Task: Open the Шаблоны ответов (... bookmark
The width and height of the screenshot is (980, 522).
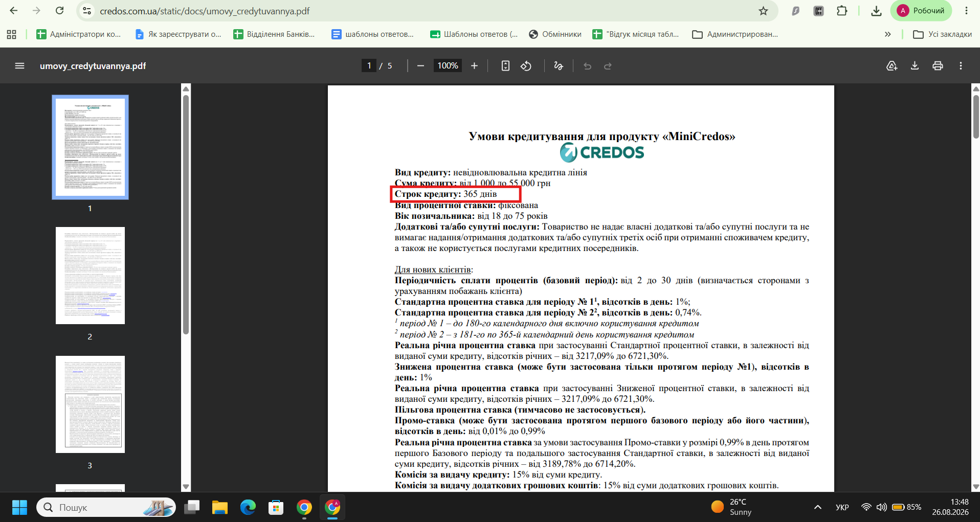Action: 474,34
